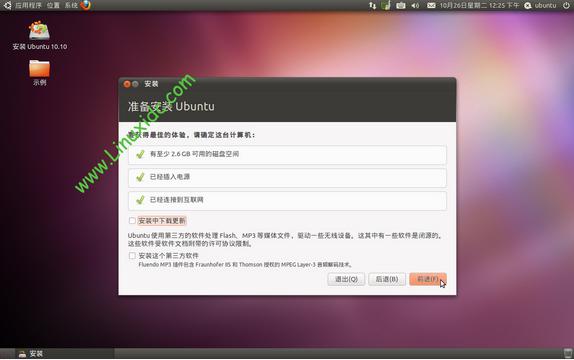Open the 应用程序 menu

[x=28, y=5]
